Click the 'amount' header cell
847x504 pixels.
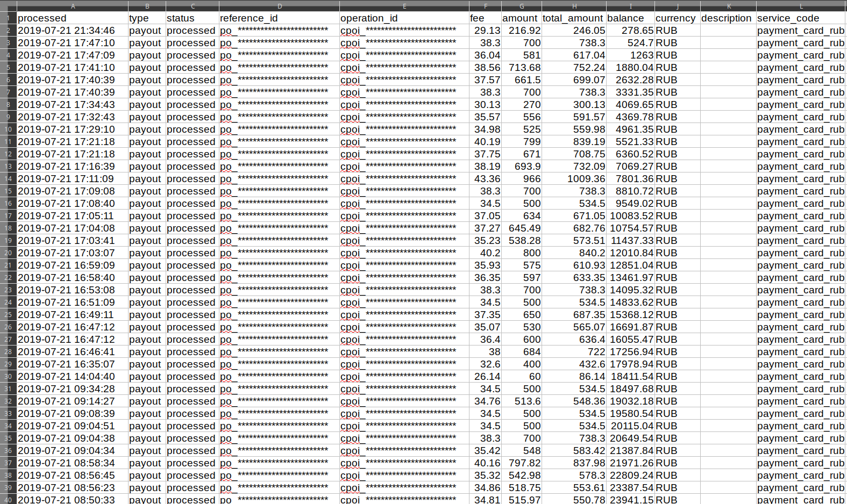click(x=522, y=18)
